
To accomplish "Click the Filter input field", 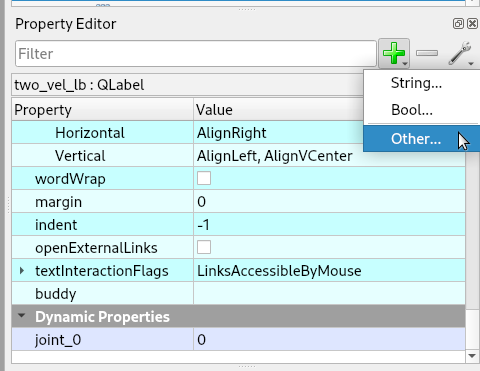I will [196, 54].
